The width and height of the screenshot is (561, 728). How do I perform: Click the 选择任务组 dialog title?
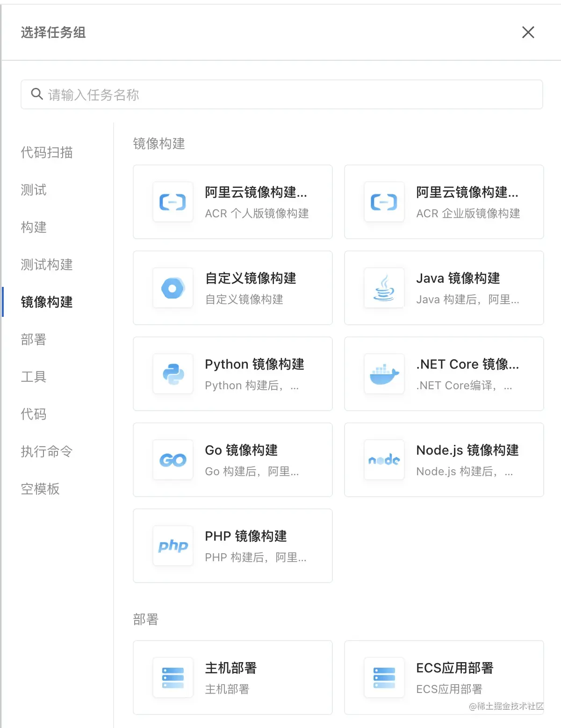point(53,32)
